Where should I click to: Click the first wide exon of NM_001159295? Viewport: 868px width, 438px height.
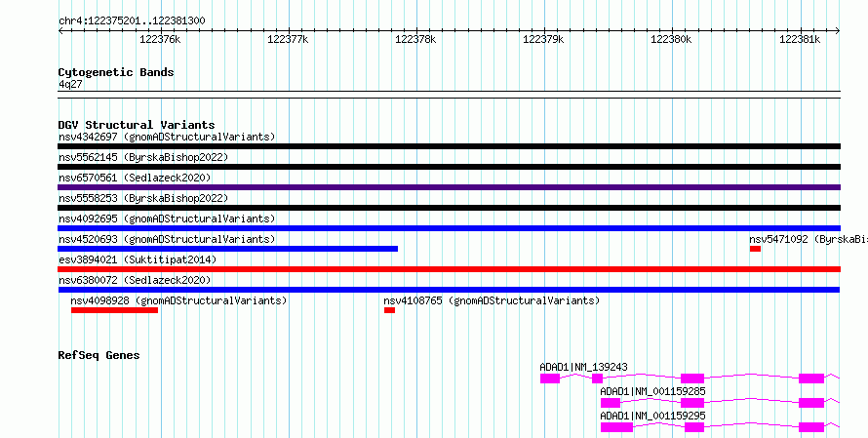(616, 427)
